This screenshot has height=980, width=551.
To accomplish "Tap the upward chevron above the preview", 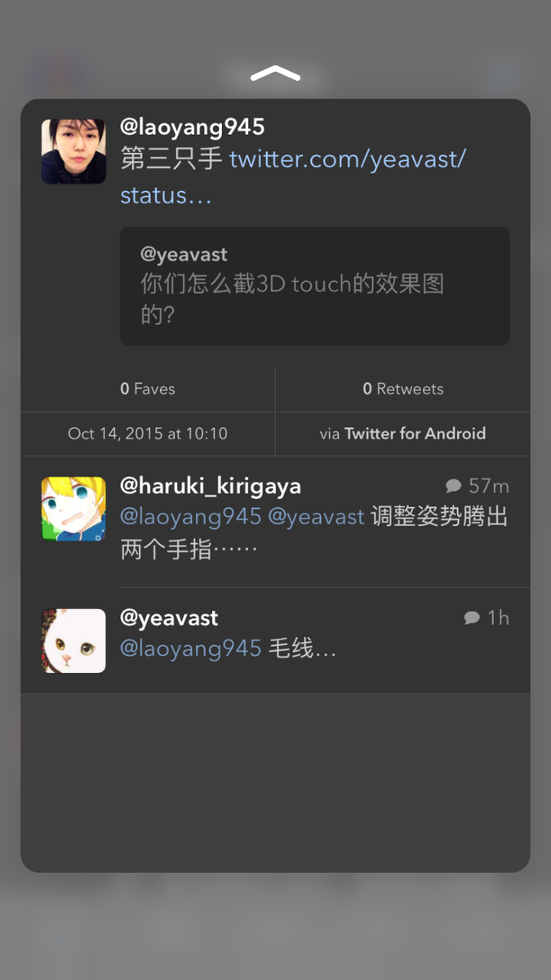I will click(x=275, y=73).
